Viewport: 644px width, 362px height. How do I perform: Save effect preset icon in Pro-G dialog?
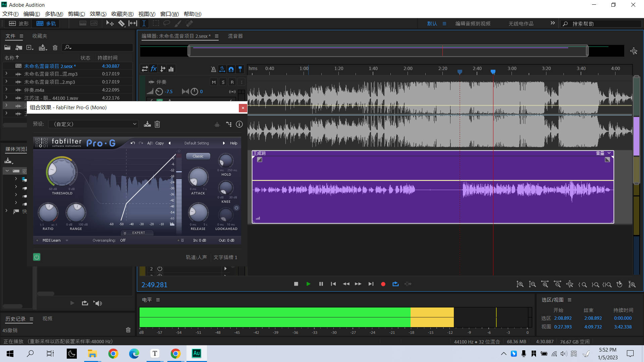point(147,124)
